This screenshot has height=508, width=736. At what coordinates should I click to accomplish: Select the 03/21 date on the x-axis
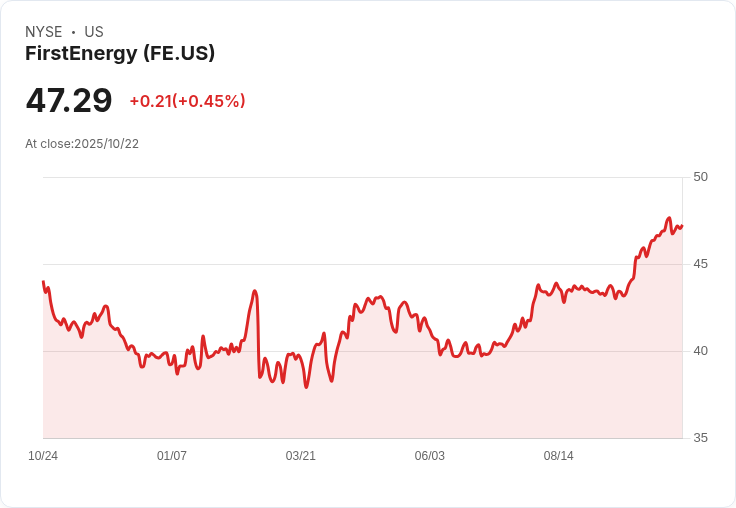coord(301,456)
